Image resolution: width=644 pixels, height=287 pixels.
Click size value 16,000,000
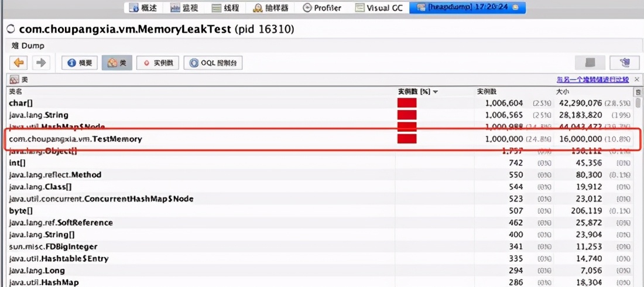point(581,139)
